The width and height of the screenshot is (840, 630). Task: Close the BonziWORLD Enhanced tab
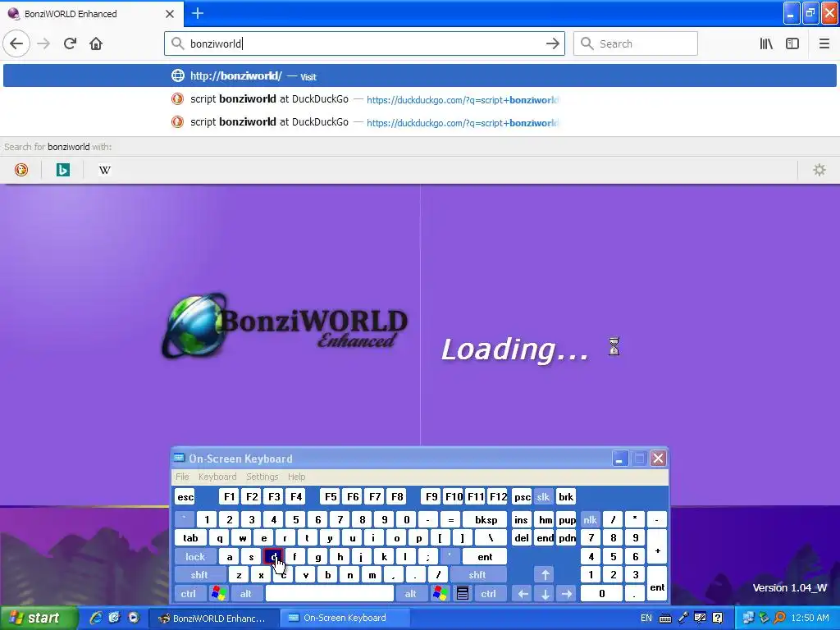click(x=170, y=14)
